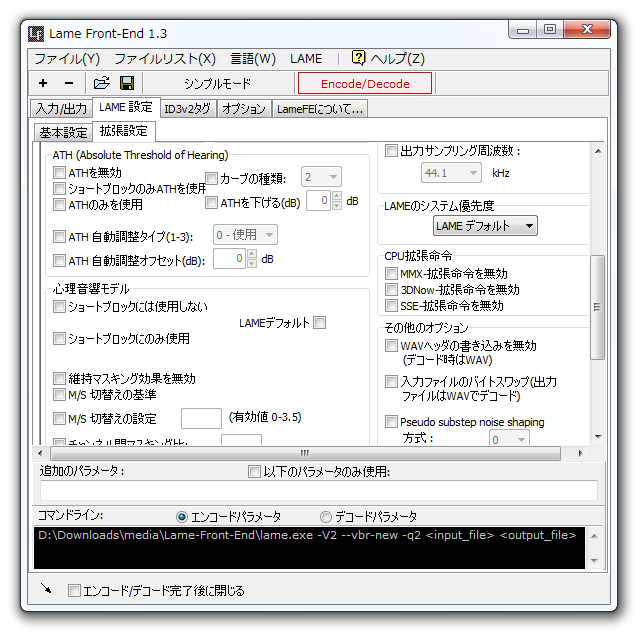Check WAVヘッダの書き込みを無効
Image resolution: width=640 pixels, height=635 pixels.
[391, 345]
